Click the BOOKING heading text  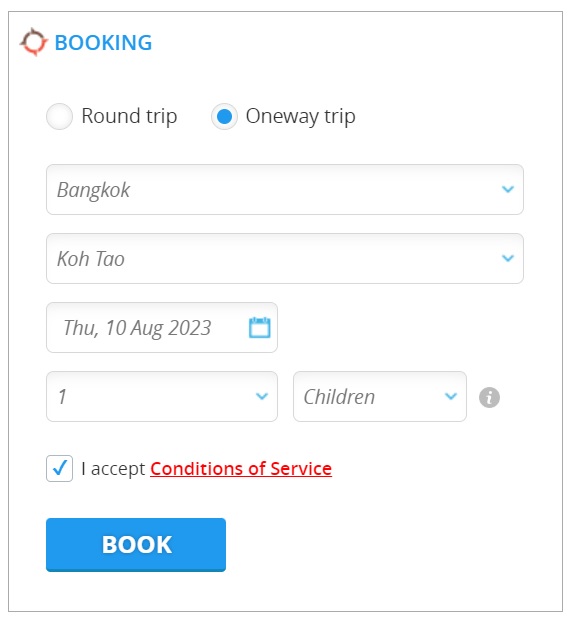pos(103,43)
